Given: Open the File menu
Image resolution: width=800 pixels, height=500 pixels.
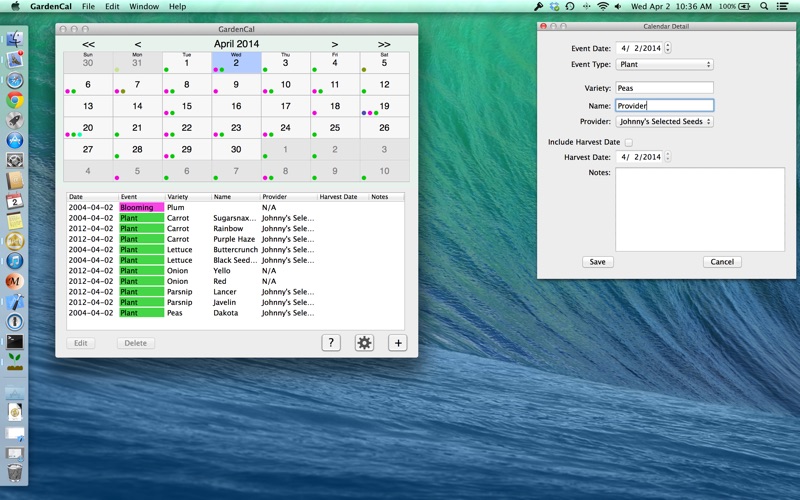Looking at the screenshot, I should [88, 6].
